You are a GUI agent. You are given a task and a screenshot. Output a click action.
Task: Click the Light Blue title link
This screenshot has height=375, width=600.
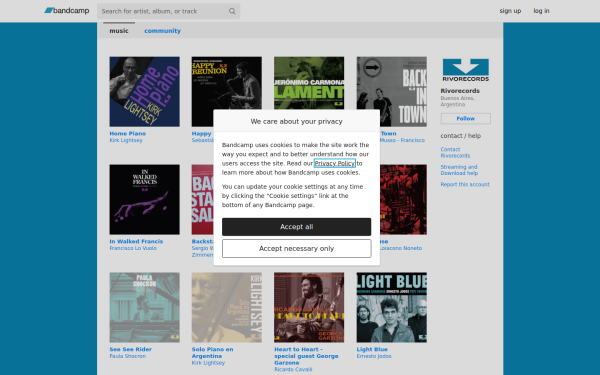(x=372, y=349)
